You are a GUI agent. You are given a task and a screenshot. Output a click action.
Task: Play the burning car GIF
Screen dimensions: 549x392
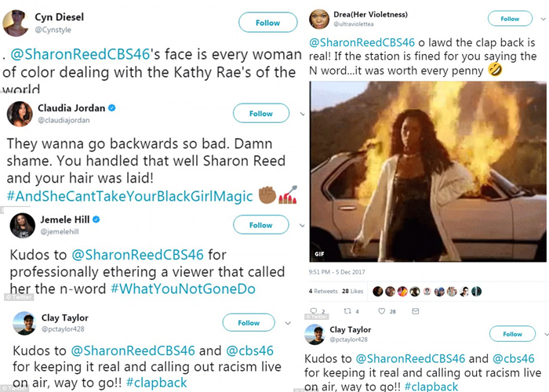click(428, 172)
